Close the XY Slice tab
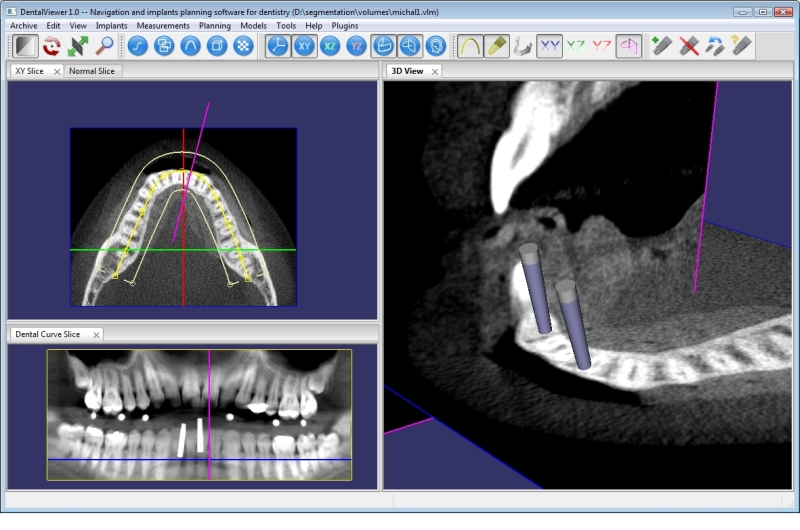The image size is (800, 530). (57, 71)
